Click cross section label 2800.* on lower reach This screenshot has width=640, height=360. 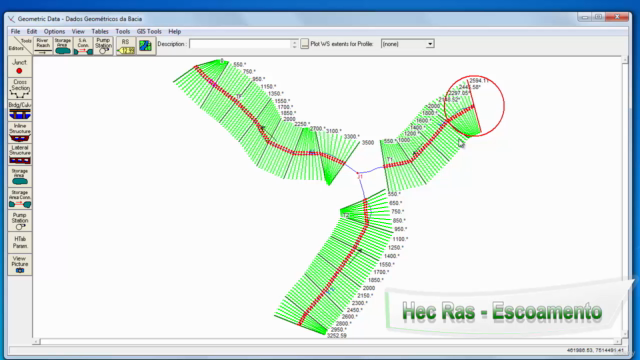[344, 323]
